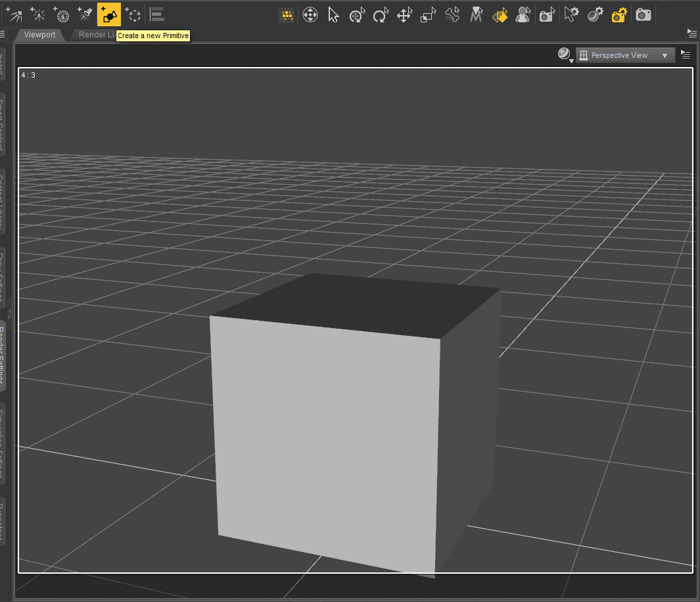Viewport: 700px width, 602px height.
Task: Create a new Point Light
Action: click(x=37, y=14)
